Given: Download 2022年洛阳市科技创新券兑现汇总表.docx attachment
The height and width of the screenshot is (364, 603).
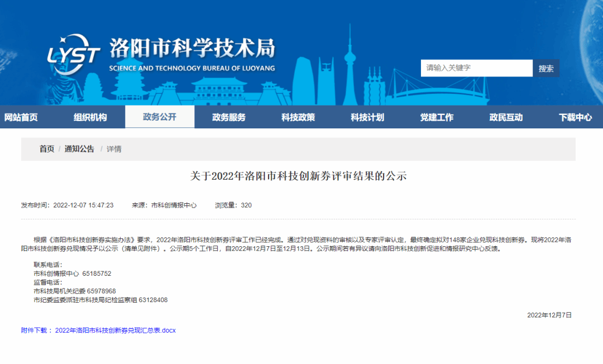Looking at the screenshot, I should click(116, 331).
